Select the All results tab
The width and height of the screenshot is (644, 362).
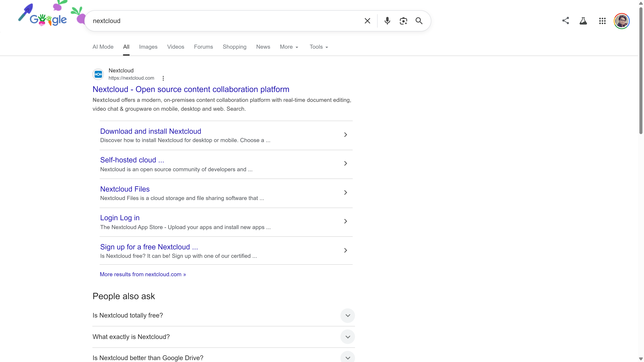point(126,47)
